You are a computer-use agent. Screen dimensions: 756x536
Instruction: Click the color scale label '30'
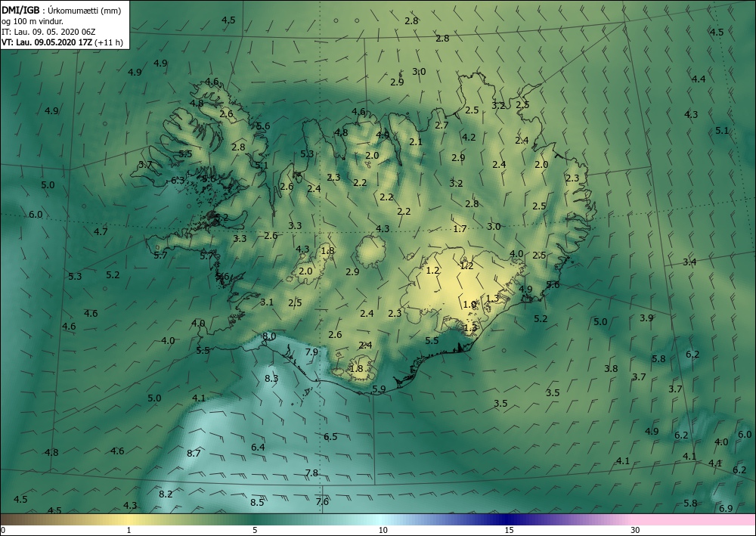point(636,530)
